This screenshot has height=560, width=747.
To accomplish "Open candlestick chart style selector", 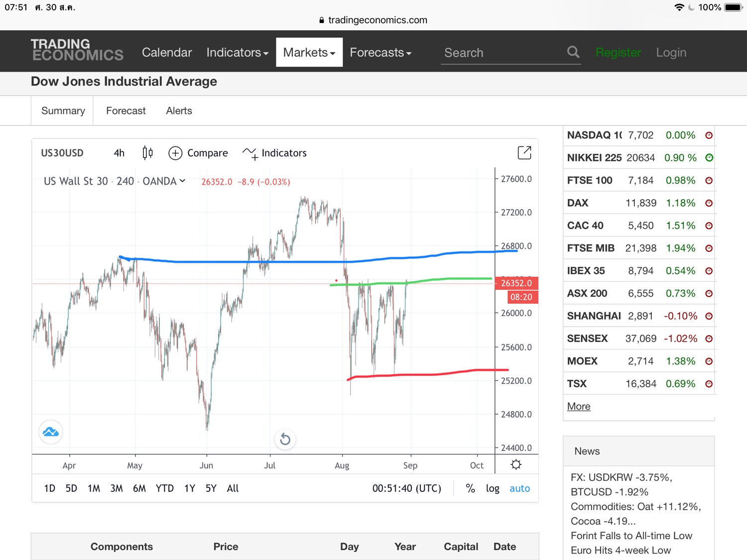I will pos(147,153).
